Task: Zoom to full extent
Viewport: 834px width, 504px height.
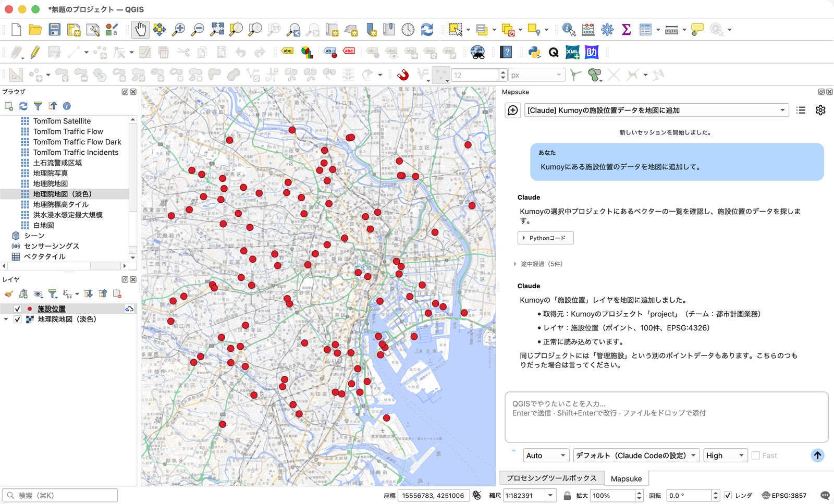Action: [217, 30]
